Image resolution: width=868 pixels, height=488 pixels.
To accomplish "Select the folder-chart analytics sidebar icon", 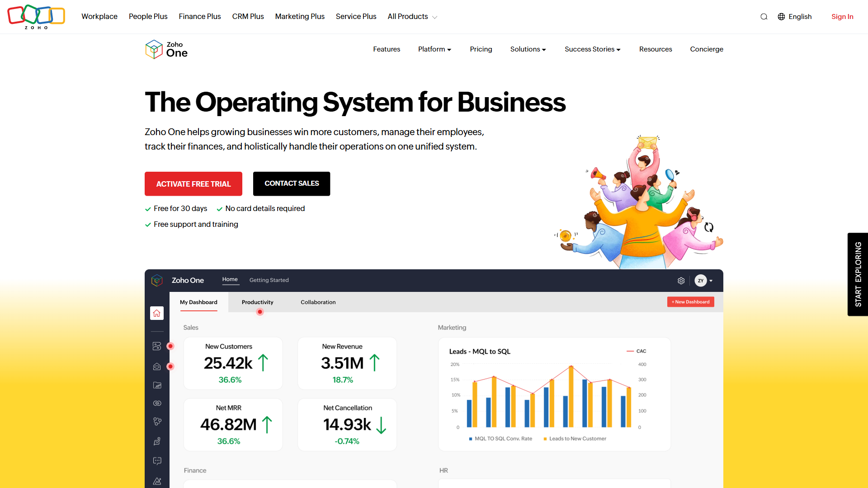I will (157, 385).
